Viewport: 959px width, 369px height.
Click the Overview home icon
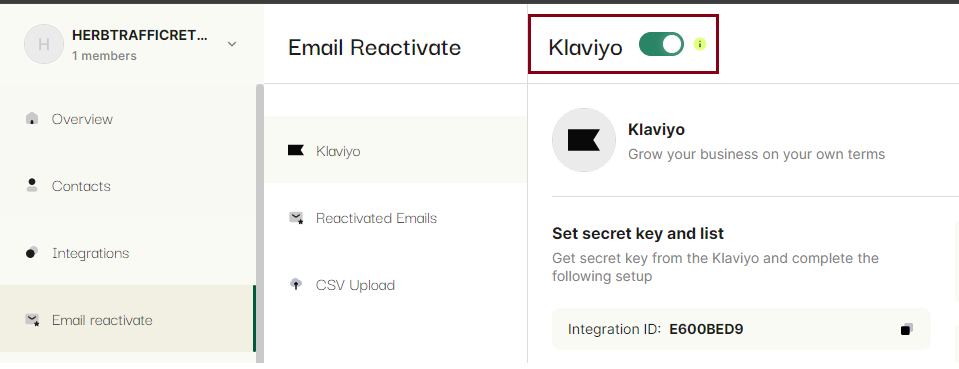click(x=32, y=119)
